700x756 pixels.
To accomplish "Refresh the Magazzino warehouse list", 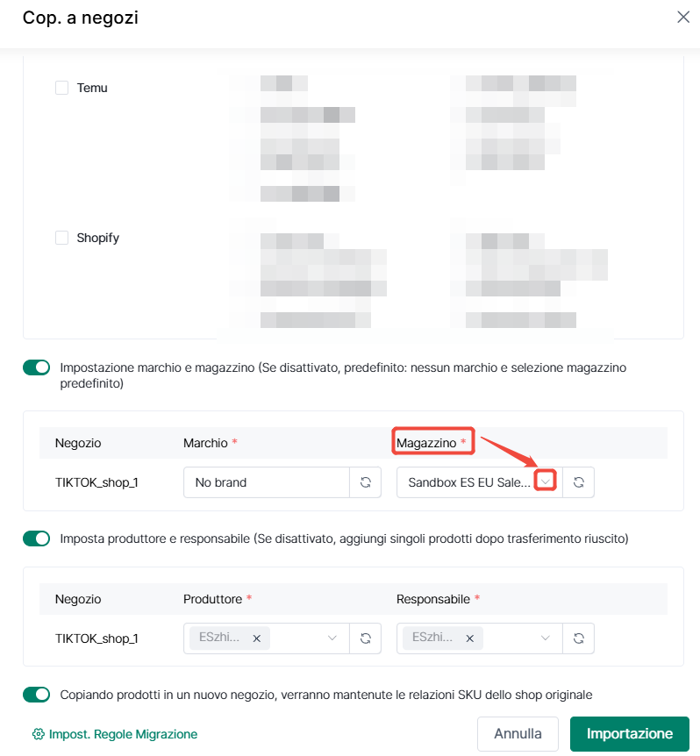I will tap(579, 482).
